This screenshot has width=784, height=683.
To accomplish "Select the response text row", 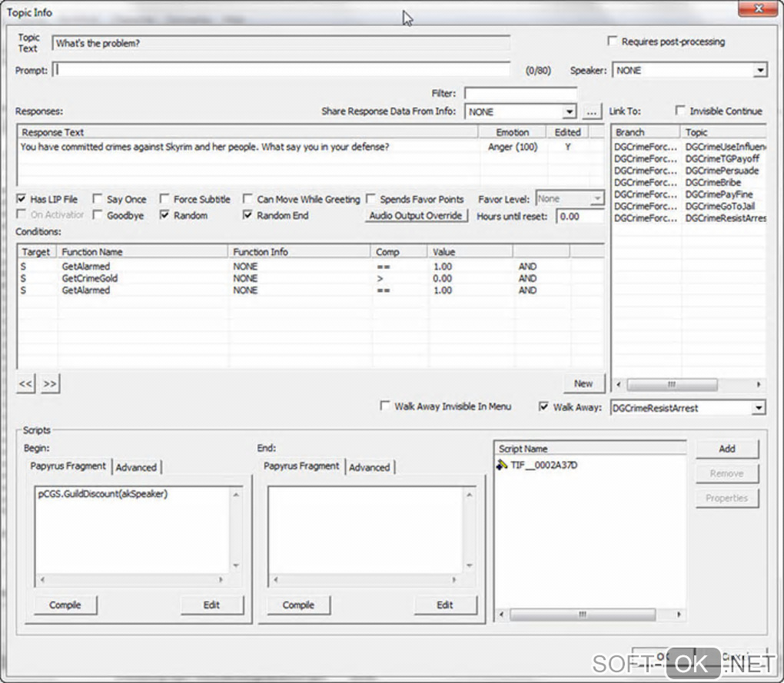I will pyautogui.click(x=310, y=147).
